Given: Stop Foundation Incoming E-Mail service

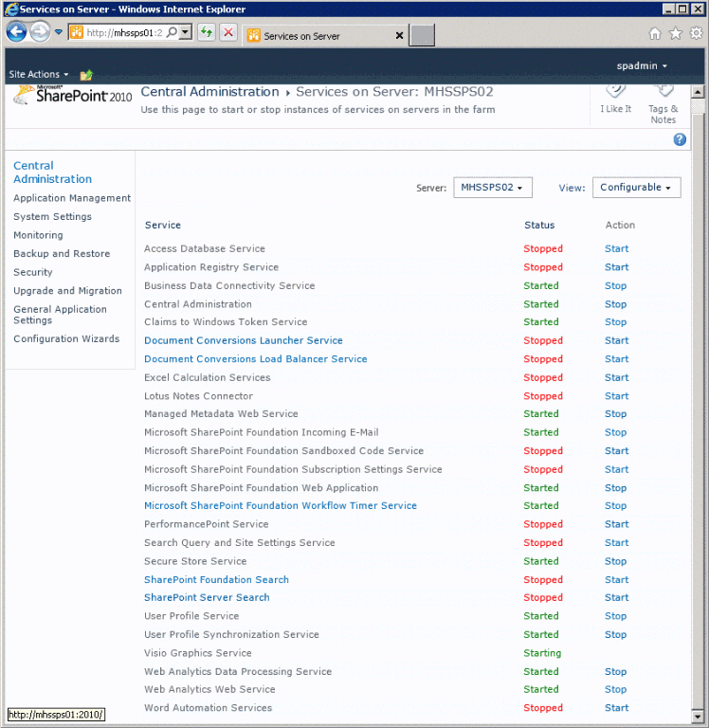Looking at the screenshot, I should coord(616,432).
